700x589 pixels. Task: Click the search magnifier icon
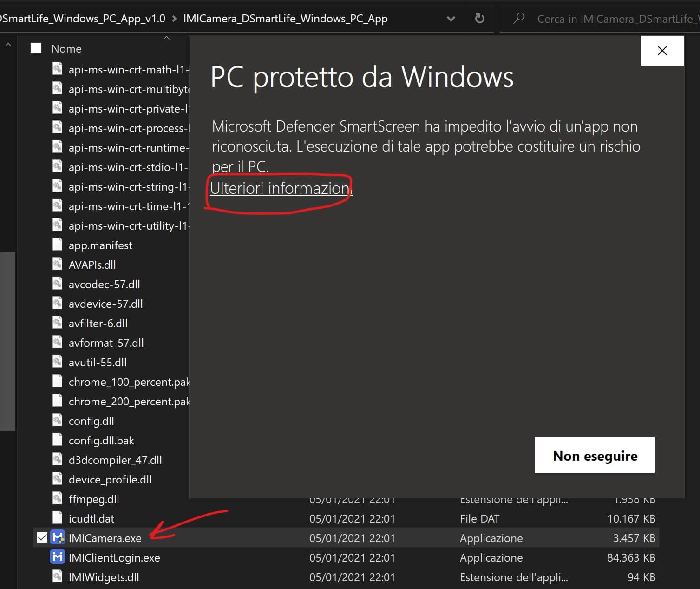518,19
